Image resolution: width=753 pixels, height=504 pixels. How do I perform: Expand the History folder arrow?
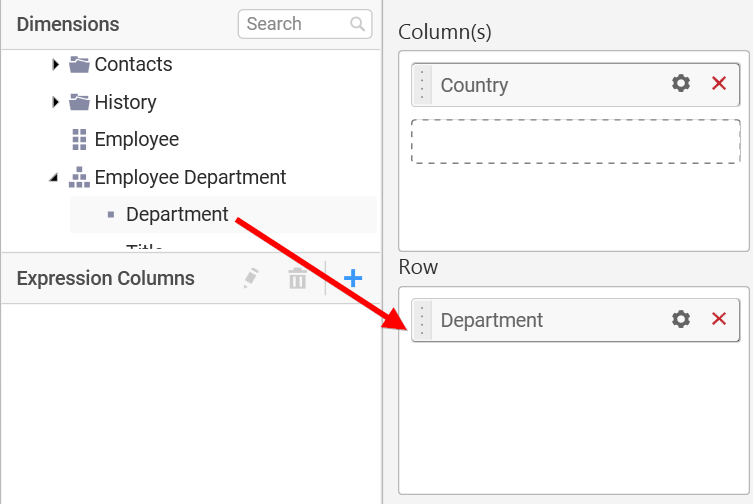pyautogui.click(x=55, y=102)
